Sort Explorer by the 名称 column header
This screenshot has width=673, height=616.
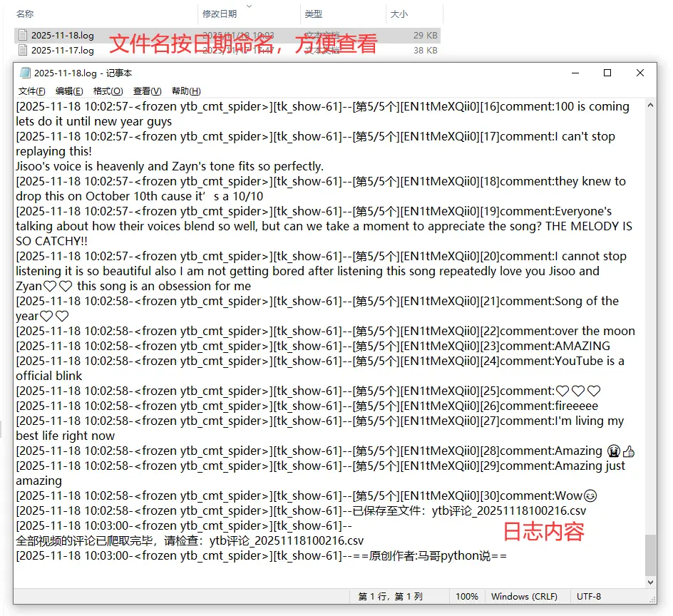[x=25, y=14]
